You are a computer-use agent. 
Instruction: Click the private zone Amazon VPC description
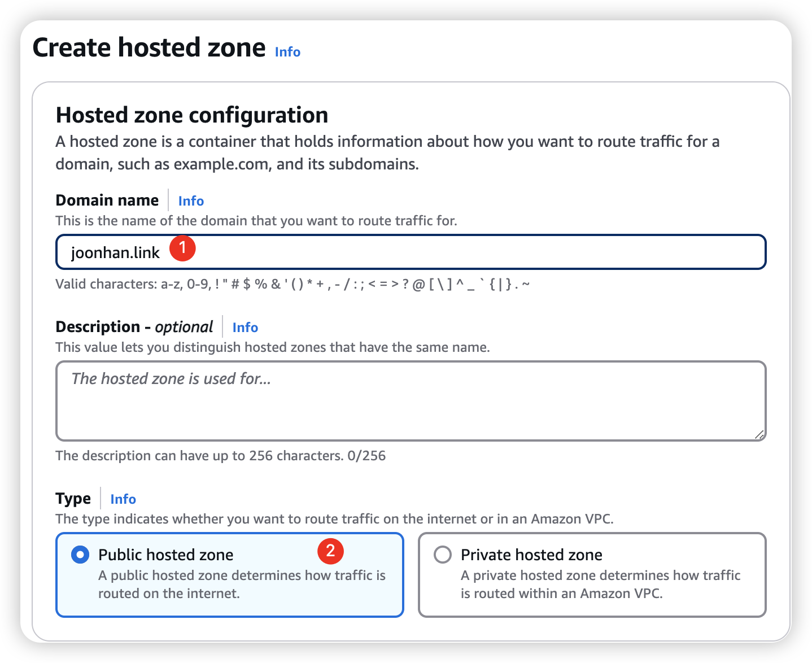click(x=600, y=585)
